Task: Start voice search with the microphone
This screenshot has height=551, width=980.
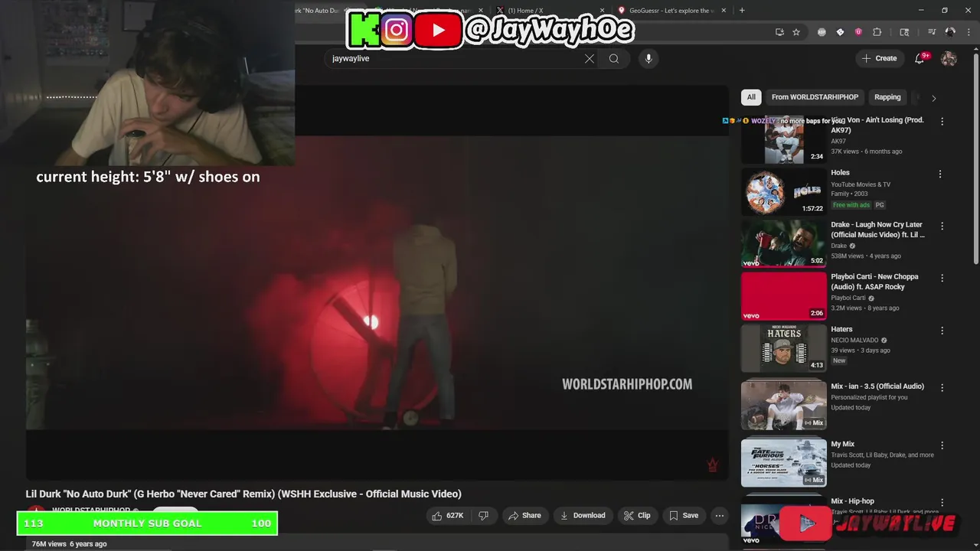Action: coord(648,59)
